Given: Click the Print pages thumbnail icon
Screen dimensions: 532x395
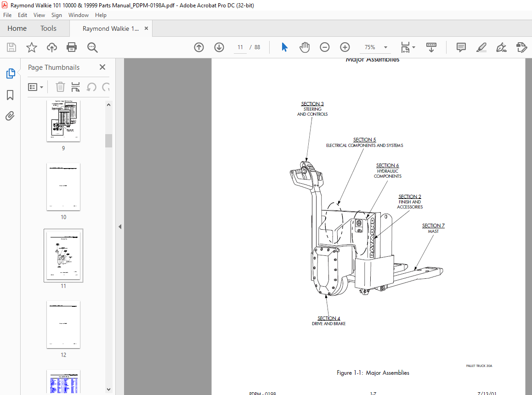Looking at the screenshot, I should pos(75,87).
